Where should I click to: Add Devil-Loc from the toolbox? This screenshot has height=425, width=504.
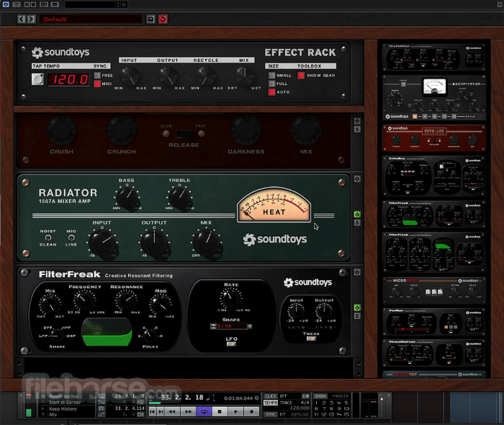(434, 138)
